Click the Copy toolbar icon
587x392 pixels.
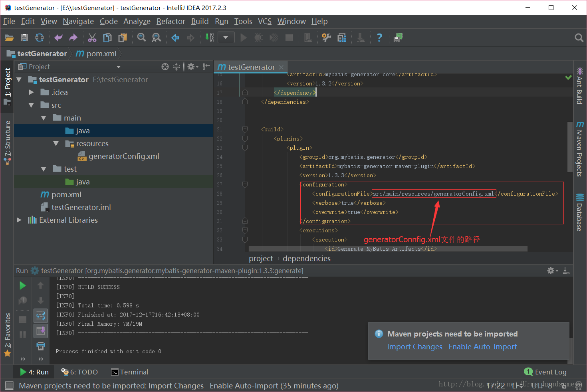[107, 38]
